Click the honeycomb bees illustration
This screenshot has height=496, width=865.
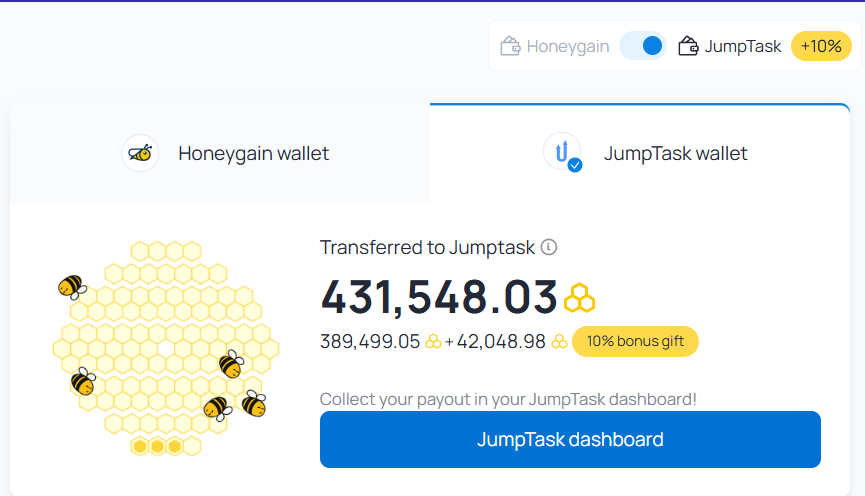pyautogui.click(x=165, y=348)
